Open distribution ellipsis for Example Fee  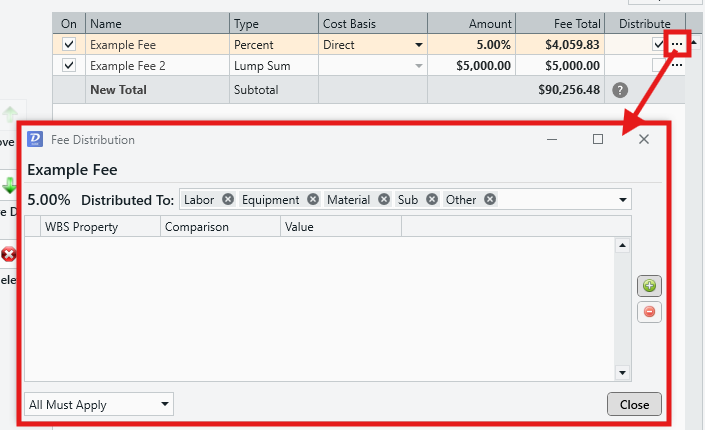(677, 44)
